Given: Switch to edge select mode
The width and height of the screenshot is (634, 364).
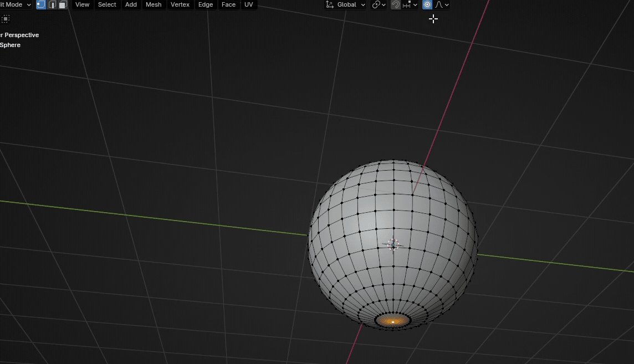Looking at the screenshot, I should (52, 4).
